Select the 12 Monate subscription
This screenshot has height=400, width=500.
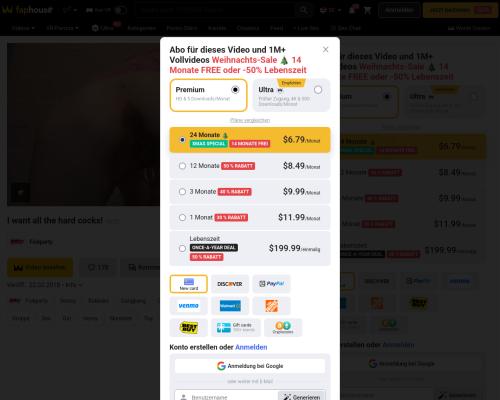[250, 166]
